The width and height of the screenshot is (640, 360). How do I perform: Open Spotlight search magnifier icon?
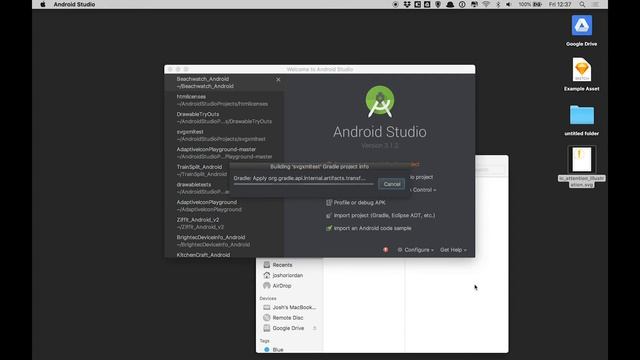pos(582,4)
